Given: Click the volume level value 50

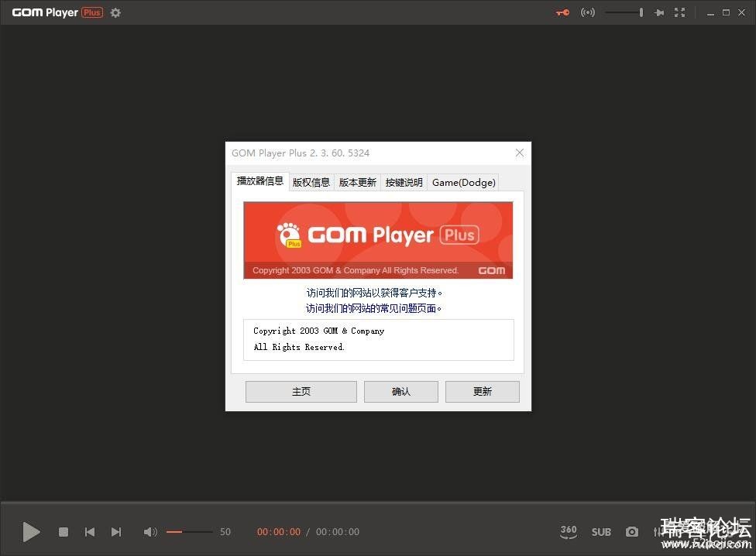Looking at the screenshot, I should coord(225,532).
